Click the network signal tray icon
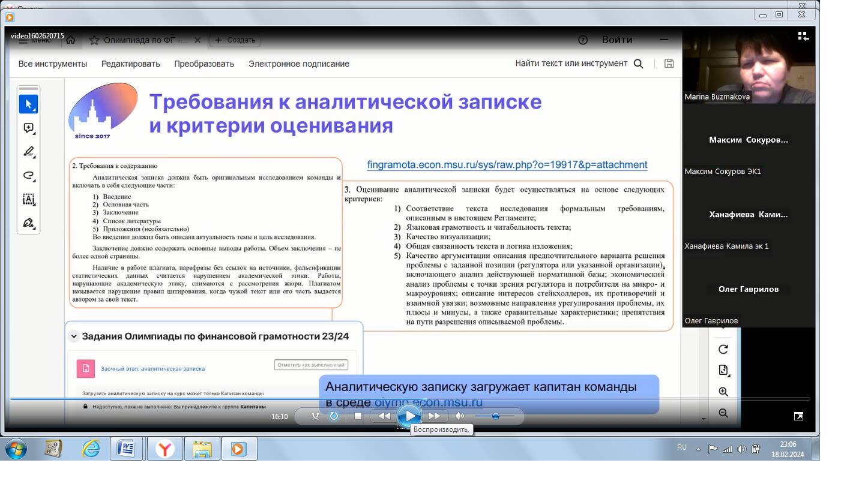This screenshot has height=499, width=868. pyautogui.click(x=727, y=449)
